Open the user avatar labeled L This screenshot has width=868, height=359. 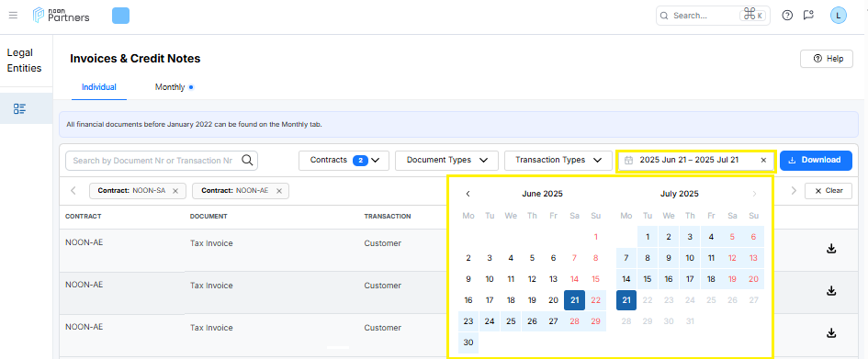[x=838, y=16]
